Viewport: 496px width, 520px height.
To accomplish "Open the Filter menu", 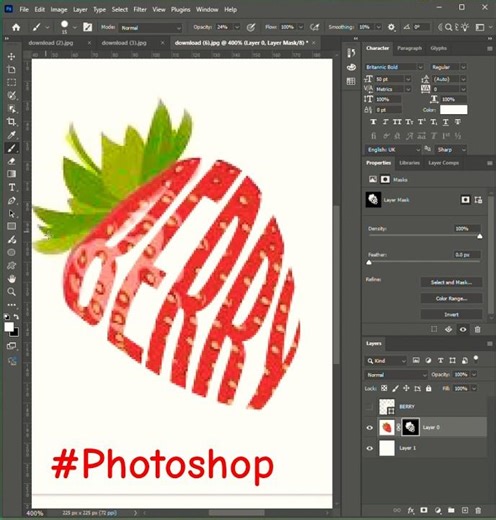I will click(x=140, y=9).
